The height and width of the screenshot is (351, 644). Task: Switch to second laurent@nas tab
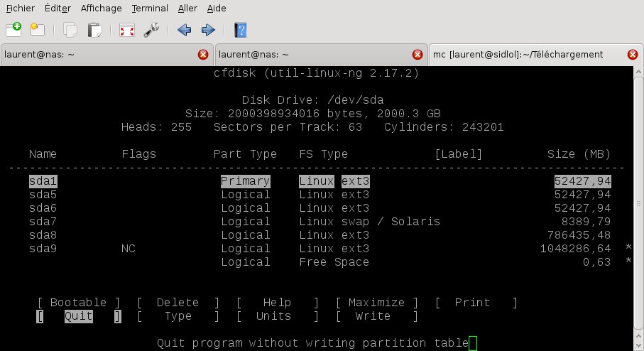click(x=321, y=55)
